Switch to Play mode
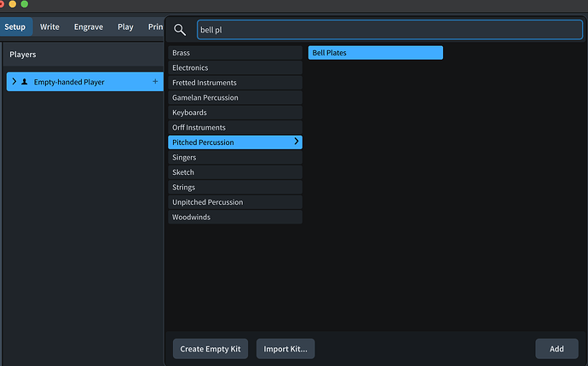This screenshot has width=588, height=366. [125, 26]
